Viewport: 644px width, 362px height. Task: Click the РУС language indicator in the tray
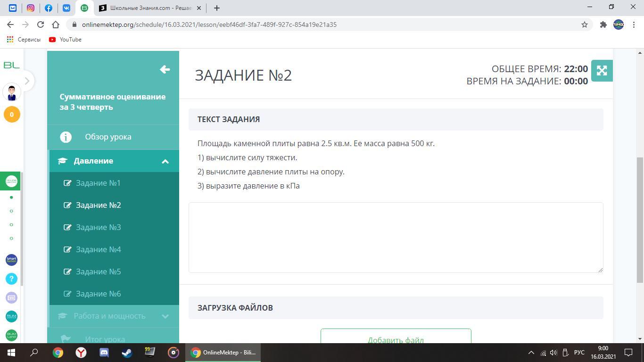(579, 353)
